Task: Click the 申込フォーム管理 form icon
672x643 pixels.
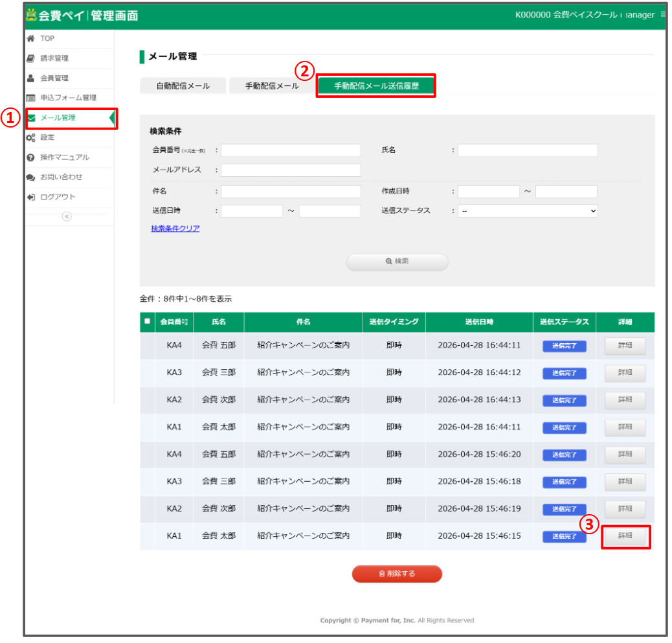Action: 30,98
